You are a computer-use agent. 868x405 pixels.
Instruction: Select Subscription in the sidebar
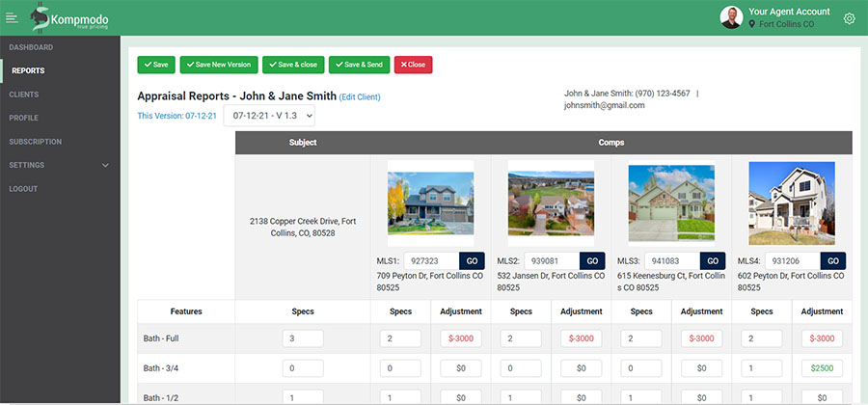pyautogui.click(x=35, y=142)
